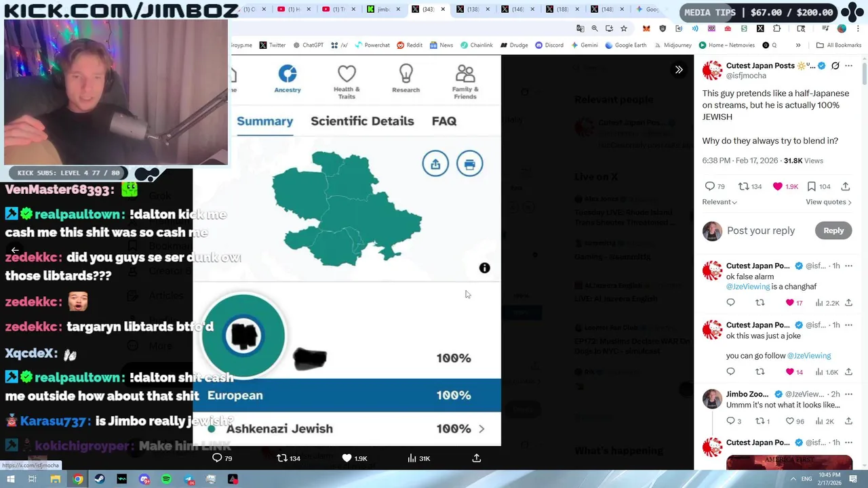Open the browser extensions puzzle icon
The width and height of the screenshot is (868, 488).
pyautogui.click(x=776, y=28)
